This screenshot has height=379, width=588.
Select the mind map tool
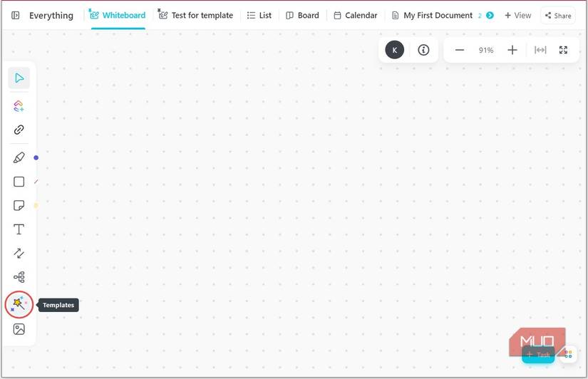(x=19, y=277)
